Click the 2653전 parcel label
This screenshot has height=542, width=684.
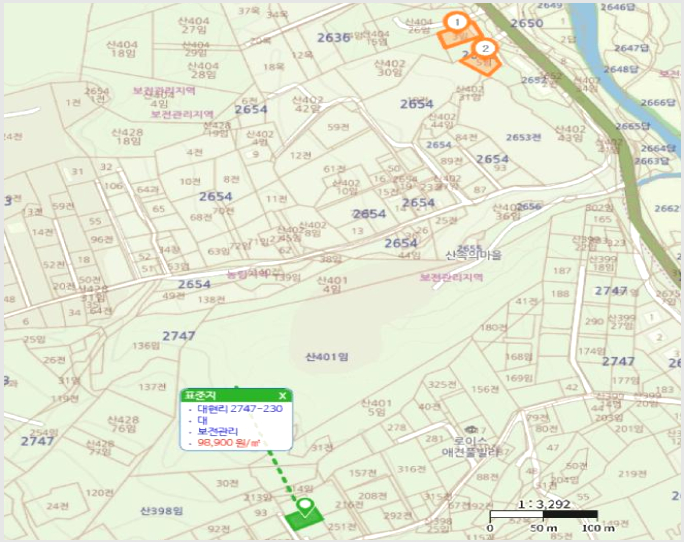pyautogui.click(x=523, y=137)
